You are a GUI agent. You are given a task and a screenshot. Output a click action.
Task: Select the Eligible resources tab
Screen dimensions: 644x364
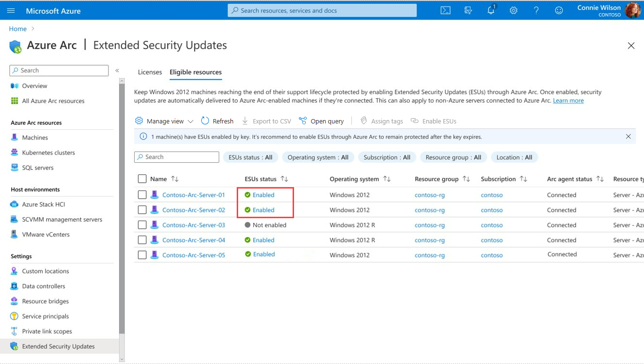point(195,72)
